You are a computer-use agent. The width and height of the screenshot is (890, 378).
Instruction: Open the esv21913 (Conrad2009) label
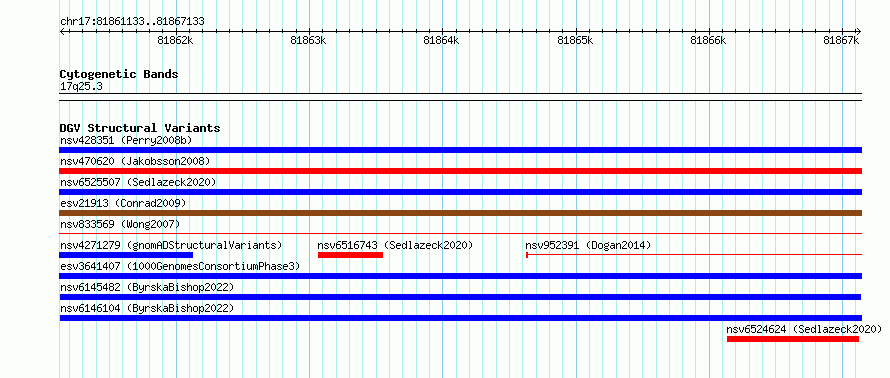pyautogui.click(x=123, y=203)
